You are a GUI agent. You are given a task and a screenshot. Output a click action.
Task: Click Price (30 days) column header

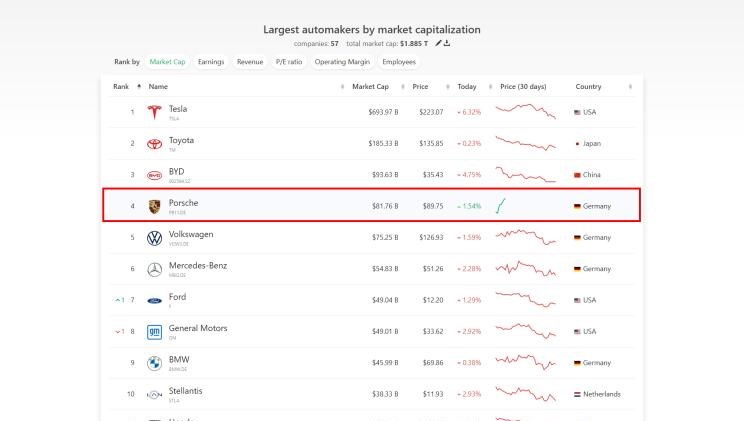click(x=523, y=86)
